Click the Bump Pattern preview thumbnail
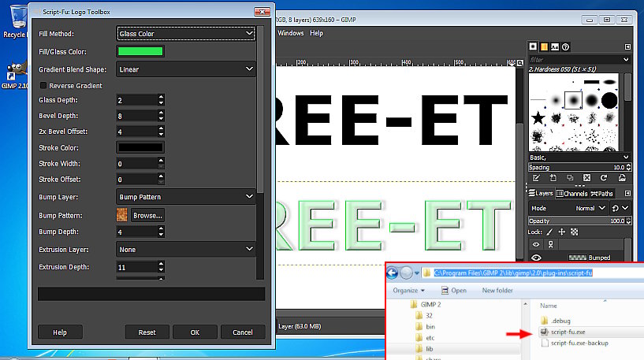The image size is (644, 360). pos(122,215)
